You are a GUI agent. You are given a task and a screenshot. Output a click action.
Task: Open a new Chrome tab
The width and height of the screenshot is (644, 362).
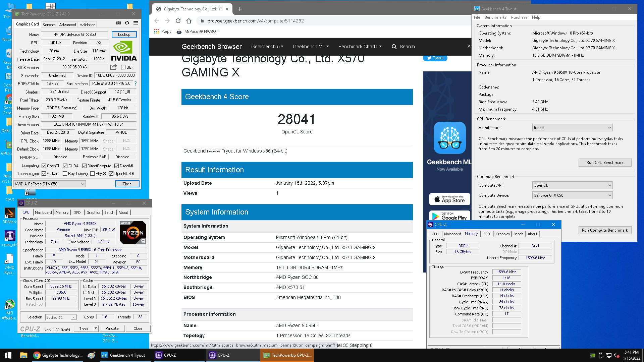point(240,9)
